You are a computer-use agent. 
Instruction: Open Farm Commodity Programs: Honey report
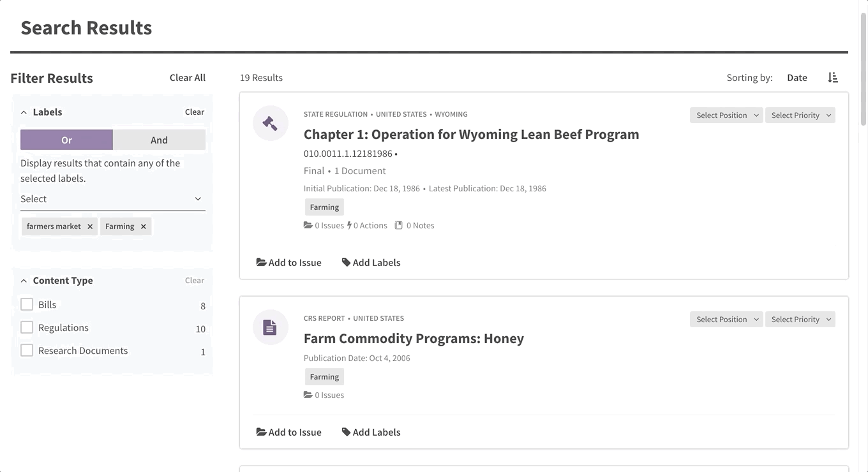tap(414, 339)
